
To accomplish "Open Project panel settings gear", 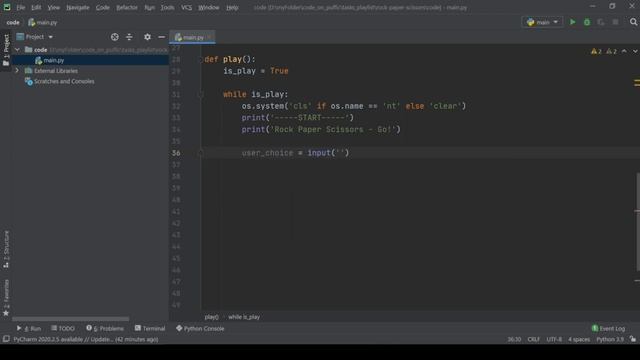I will point(147,37).
